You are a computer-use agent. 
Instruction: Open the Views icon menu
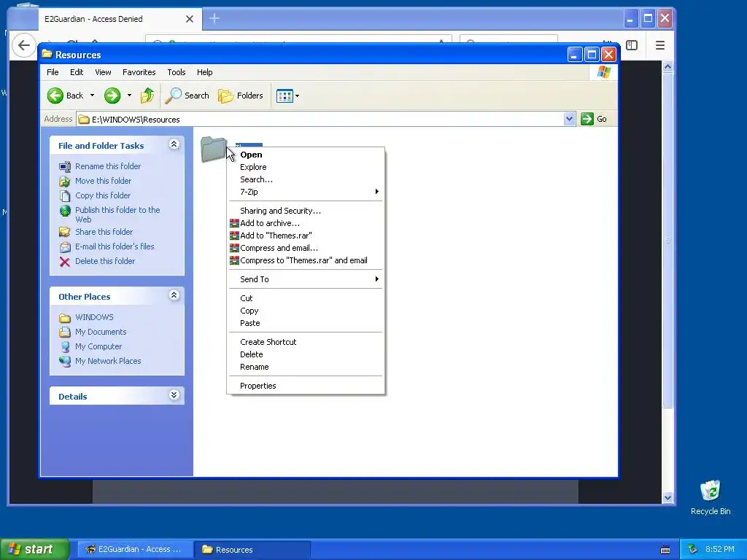click(287, 96)
